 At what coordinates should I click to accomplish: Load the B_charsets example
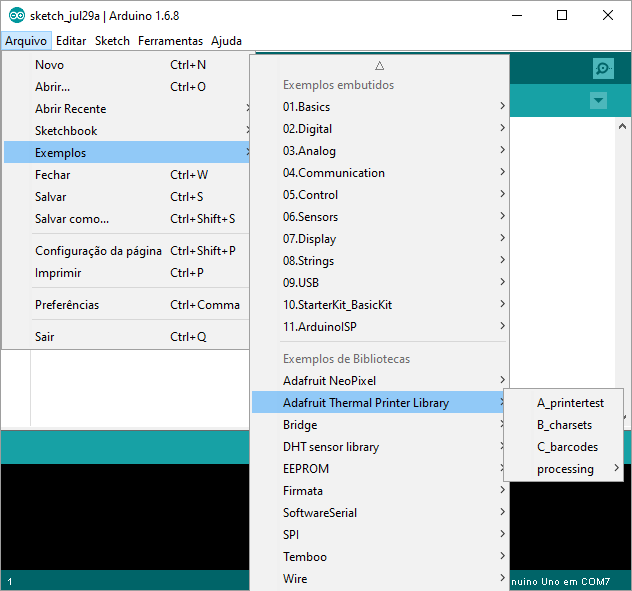tap(563, 425)
